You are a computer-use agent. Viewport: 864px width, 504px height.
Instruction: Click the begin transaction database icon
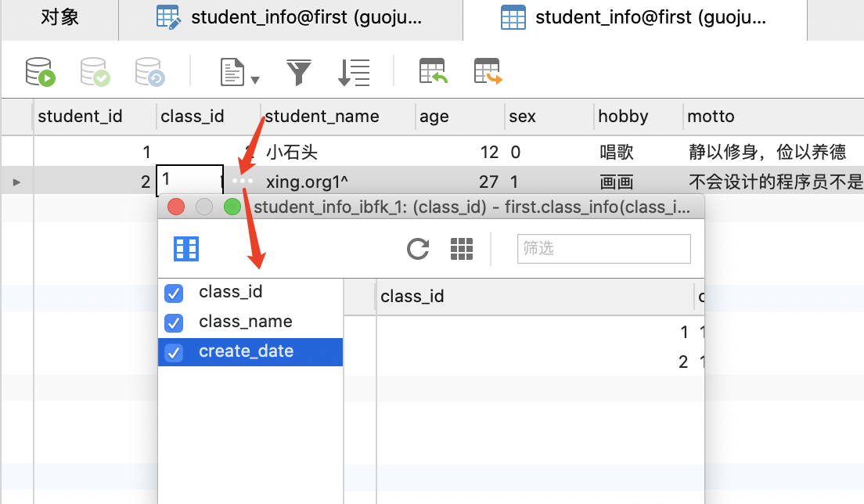[x=40, y=72]
